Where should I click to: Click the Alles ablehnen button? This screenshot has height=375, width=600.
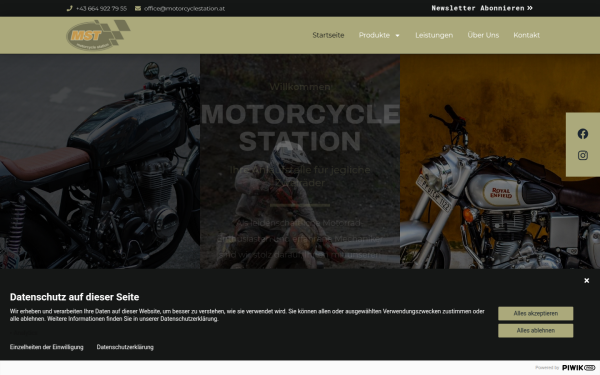(536, 331)
